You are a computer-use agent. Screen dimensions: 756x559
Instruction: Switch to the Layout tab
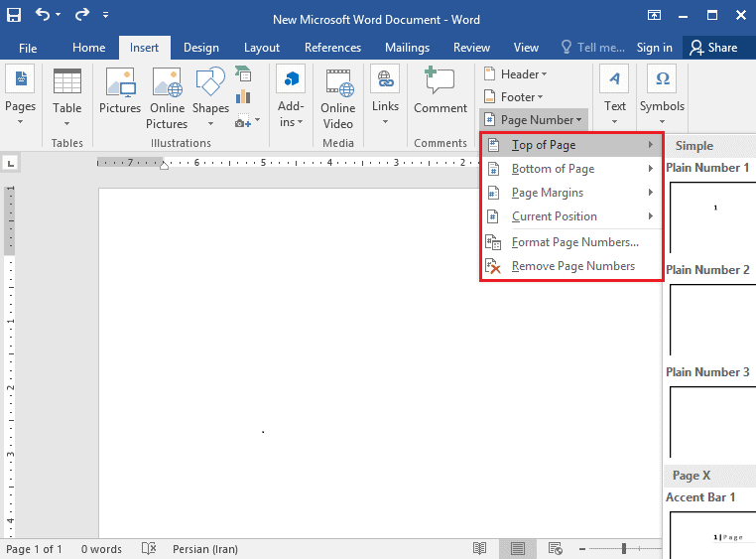tap(261, 48)
